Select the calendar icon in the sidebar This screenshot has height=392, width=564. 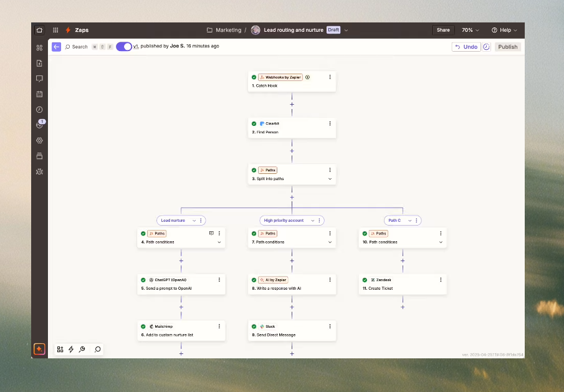tap(39, 93)
